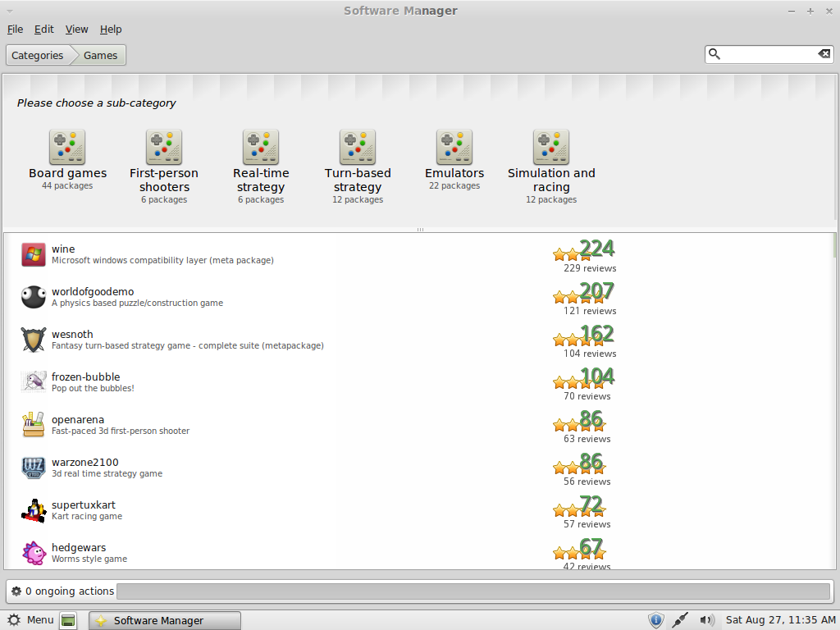Screen dimensions: 840x630
Task: Click the frozen-bubble package icon
Action: click(x=33, y=382)
